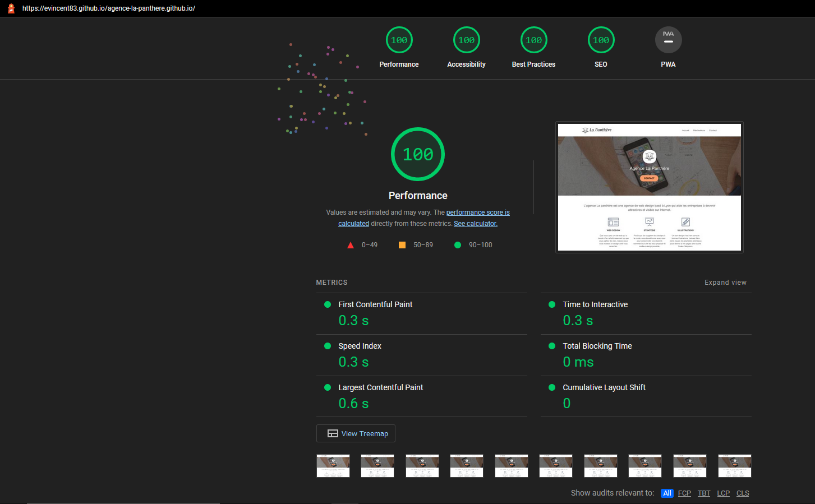Click the 90-100 green score legend marker
This screenshot has height=504, width=815.
pyautogui.click(x=457, y=244)
